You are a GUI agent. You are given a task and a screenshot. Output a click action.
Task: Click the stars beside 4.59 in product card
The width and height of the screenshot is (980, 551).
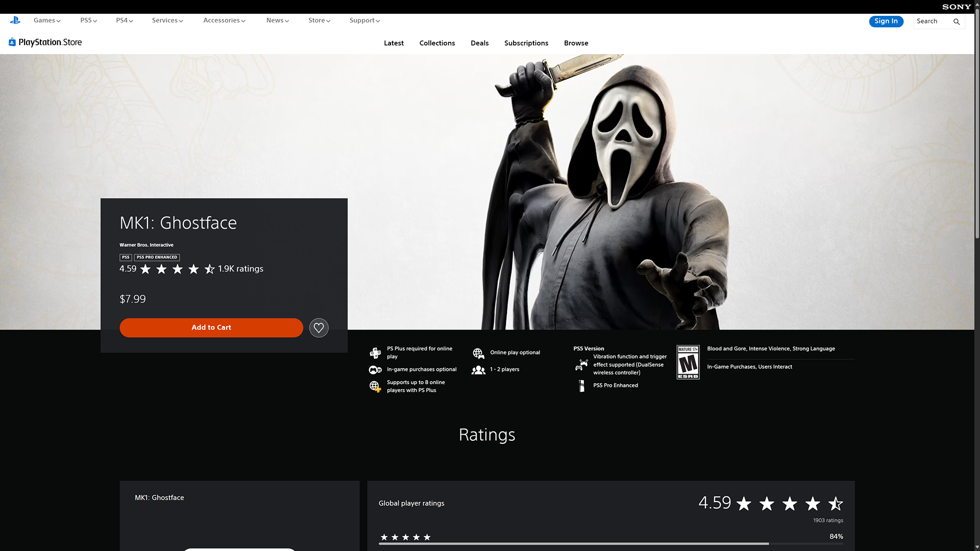(177, 269)
